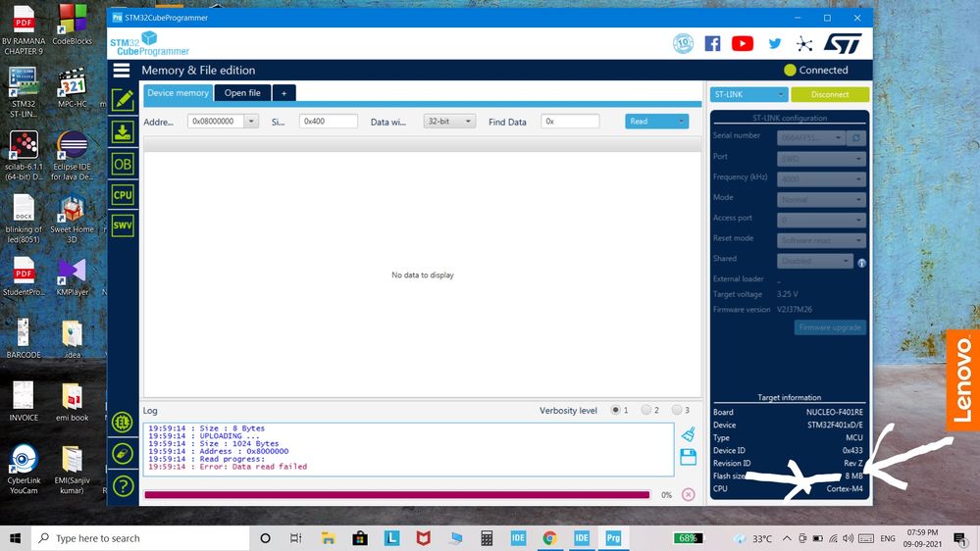The width and height of the screenshot is (980, 551).
Task: Open the EL external loaders icon
Action: click(123, 423)
